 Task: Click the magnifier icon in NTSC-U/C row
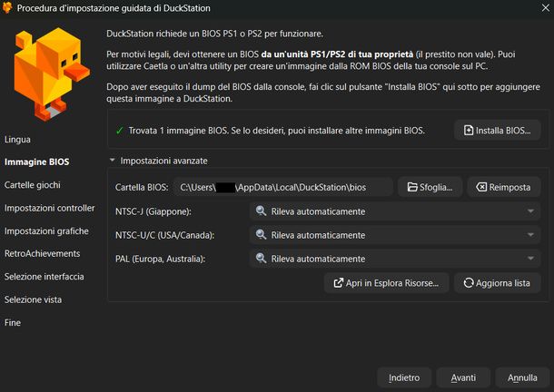point(261,234)
